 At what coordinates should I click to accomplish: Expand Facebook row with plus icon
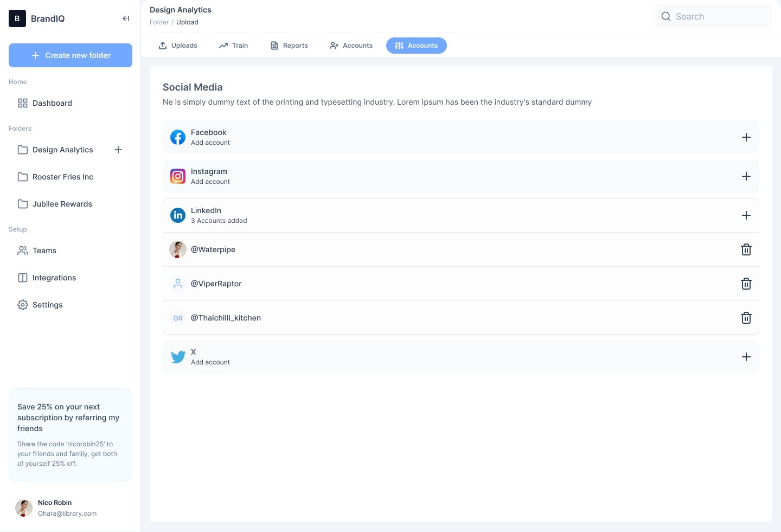click(x=746, y=137)
